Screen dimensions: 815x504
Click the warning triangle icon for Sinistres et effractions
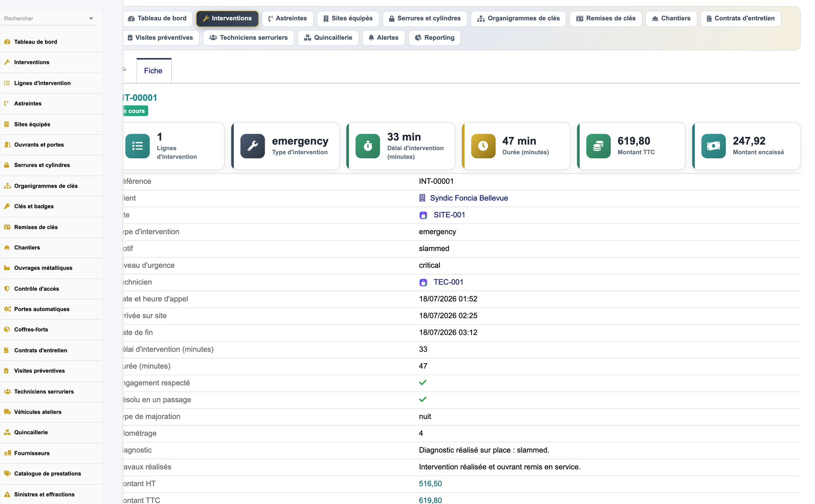(7, 494)
